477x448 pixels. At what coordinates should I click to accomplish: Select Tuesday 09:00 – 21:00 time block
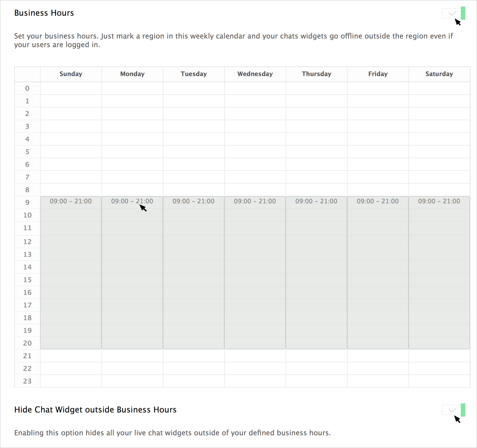(x=194, y=273)
